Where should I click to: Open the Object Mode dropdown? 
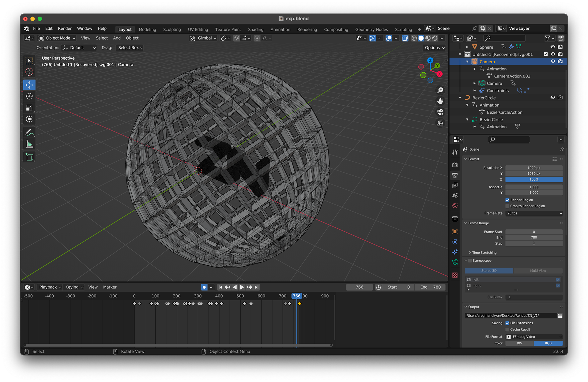coord(57,38)
